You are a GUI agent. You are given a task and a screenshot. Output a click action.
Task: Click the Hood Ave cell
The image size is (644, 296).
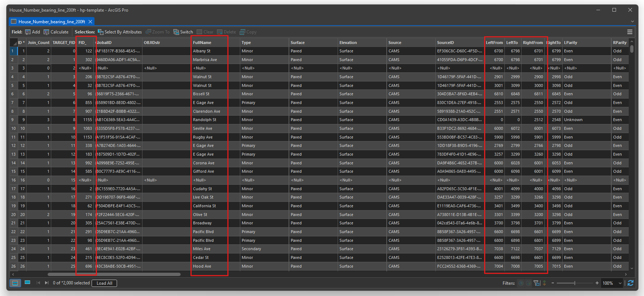[x=216, y=266]
